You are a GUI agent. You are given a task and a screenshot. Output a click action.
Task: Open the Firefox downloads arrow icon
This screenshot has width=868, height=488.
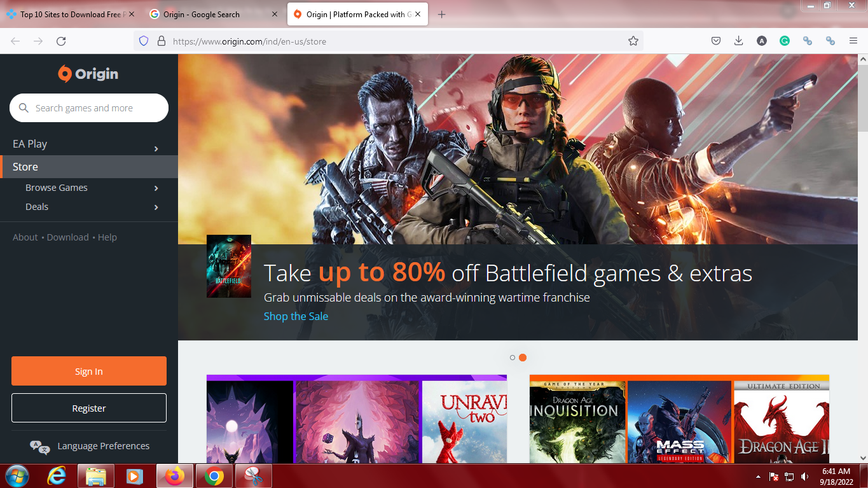pos(738,41)
